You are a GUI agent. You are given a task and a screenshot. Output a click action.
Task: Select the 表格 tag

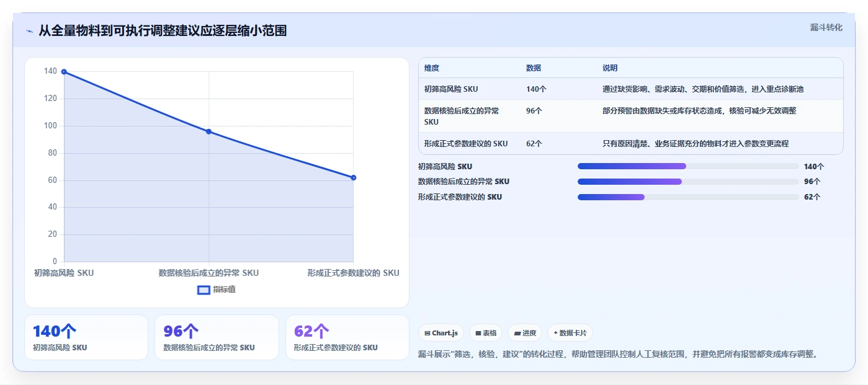pyautogui.click(x=486, y=333)
